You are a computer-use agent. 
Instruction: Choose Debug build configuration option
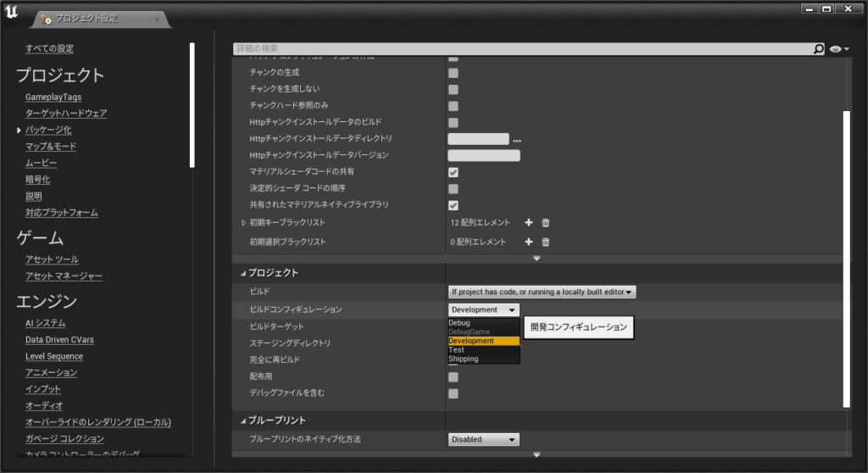click(x=459, y=323)
